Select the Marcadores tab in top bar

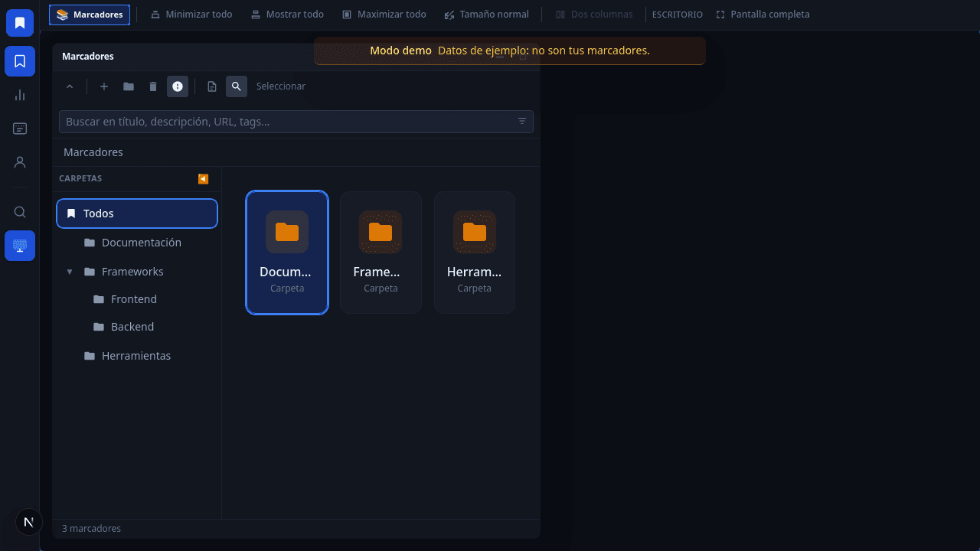point(90,15)
